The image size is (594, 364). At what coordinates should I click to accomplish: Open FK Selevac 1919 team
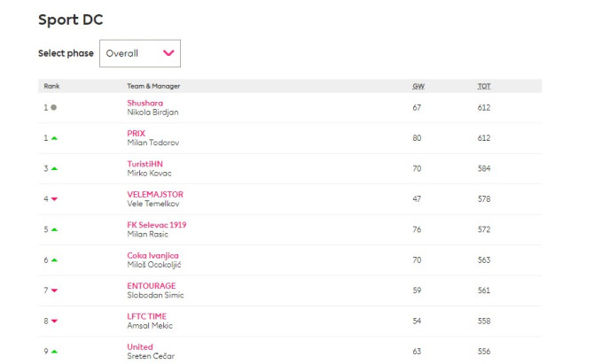[x=156, y=225]
